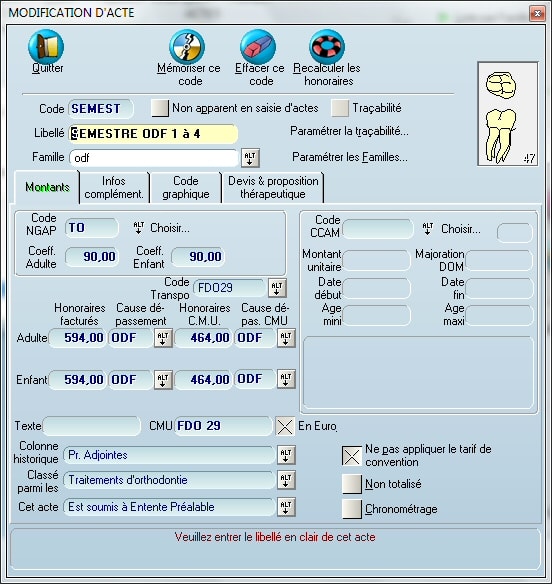Expand the Classé parmi les dropdown
The image size is (552, 584).
tap(286, 480)
